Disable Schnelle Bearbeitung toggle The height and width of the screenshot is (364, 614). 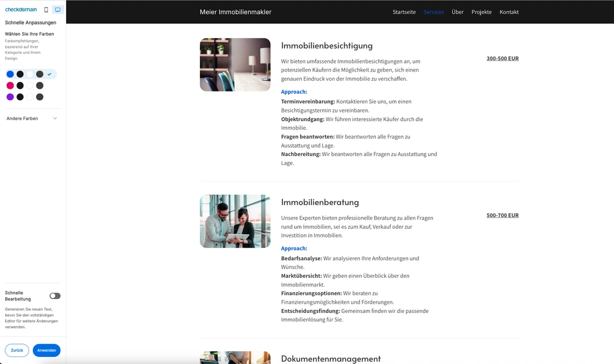point(54,296)
